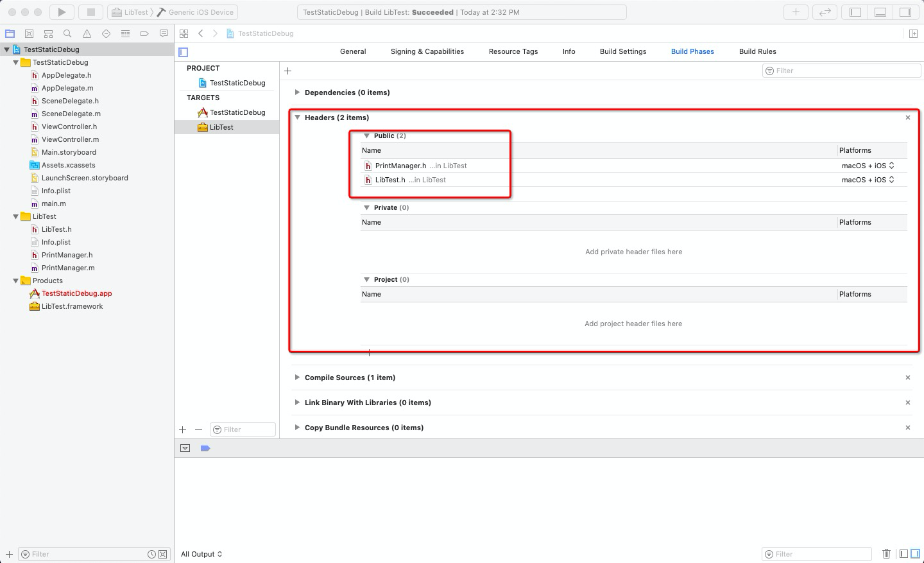Show only recently changed files in navigator
Viewport: 924px width, 563px height.
click(x=151, y=554)
